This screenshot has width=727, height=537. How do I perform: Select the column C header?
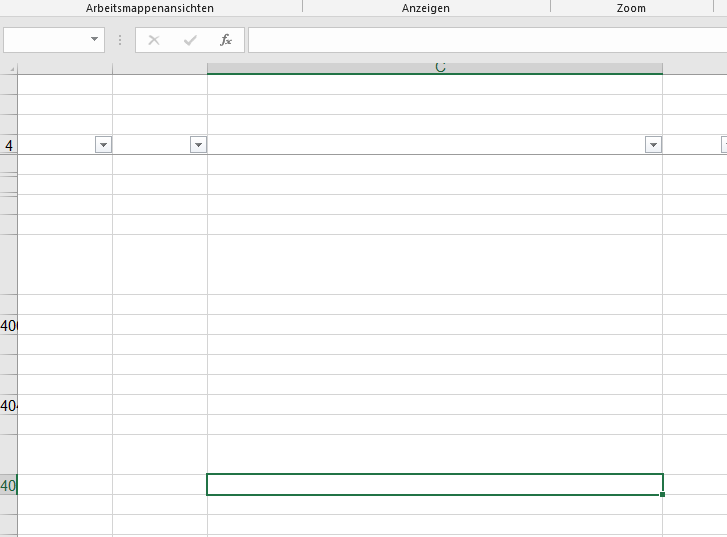point(435,67)
